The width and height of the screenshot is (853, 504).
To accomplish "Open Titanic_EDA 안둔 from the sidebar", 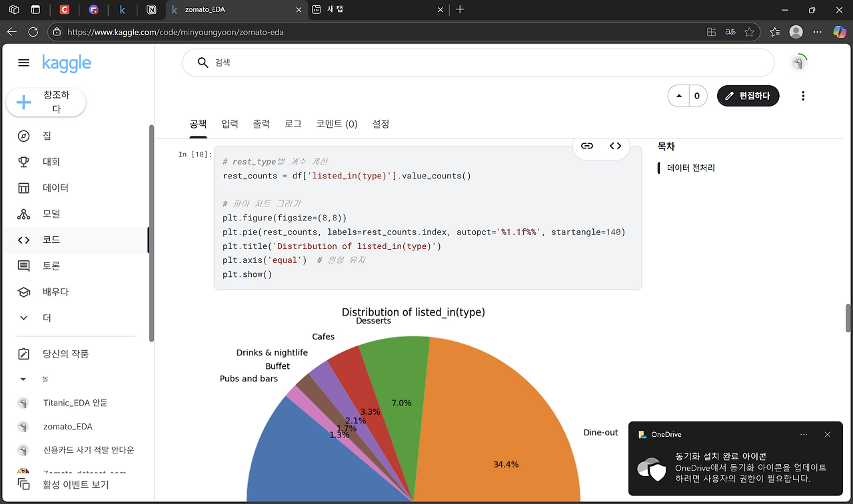I will point(75,403).
